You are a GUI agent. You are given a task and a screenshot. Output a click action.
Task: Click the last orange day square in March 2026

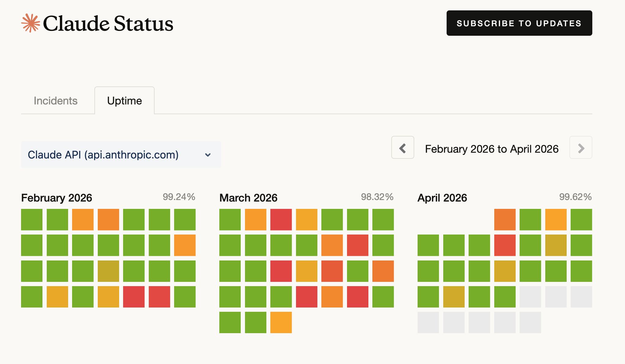coord(281,322)
